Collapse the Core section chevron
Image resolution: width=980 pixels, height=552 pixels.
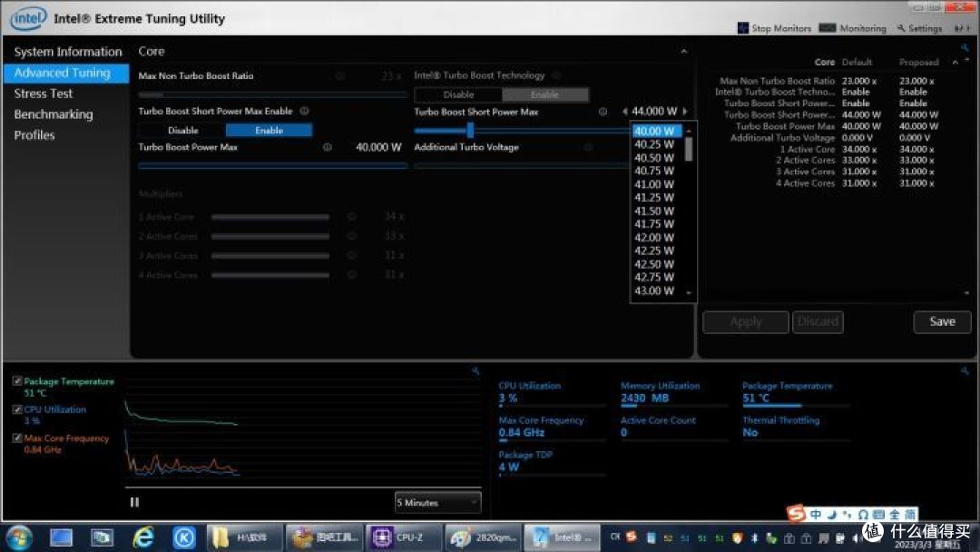tap(684, 51)
